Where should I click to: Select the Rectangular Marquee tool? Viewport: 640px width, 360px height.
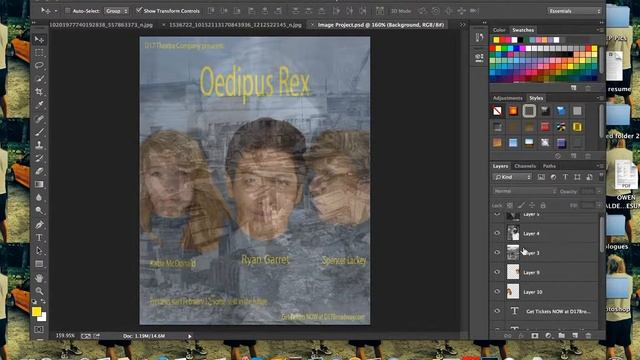39,53
